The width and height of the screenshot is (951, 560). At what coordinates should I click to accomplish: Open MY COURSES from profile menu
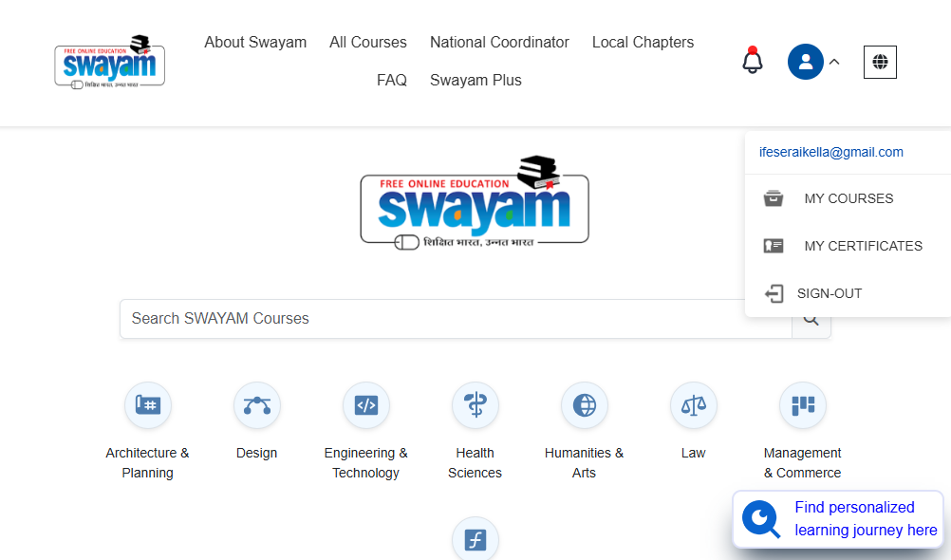(x=848, y=198)
